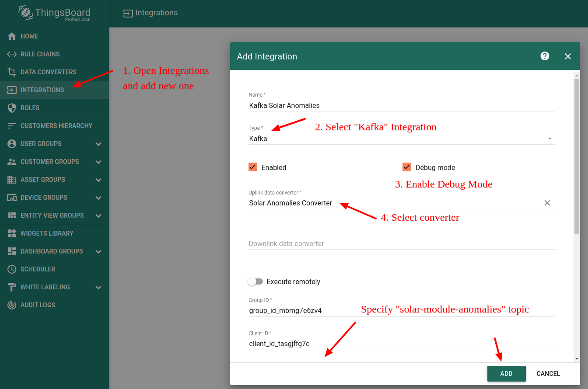Open the Home menu item
Screen dimensions: 588x389
54,36
